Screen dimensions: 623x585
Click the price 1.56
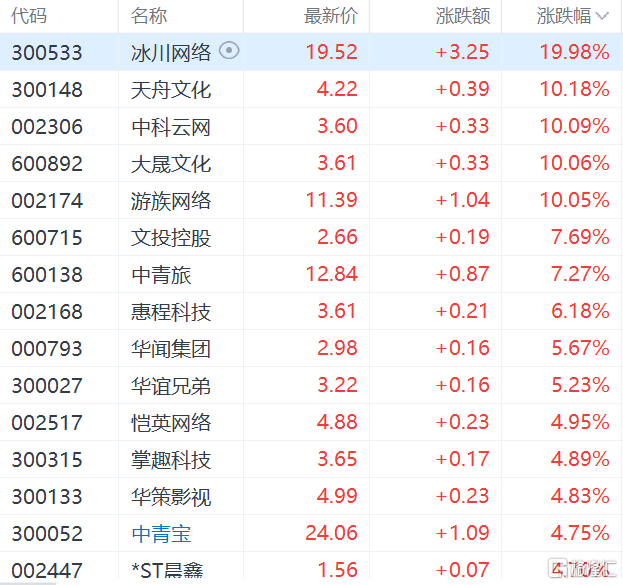(337, 570)
